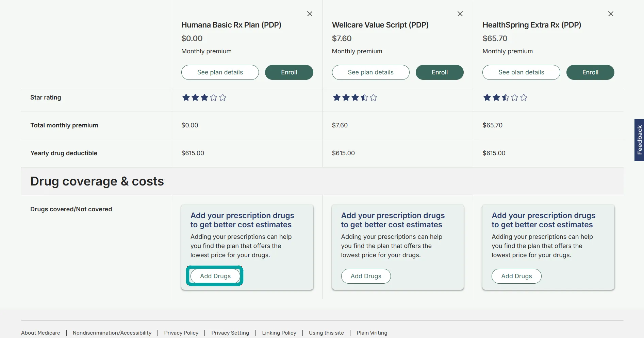Click Yearly drug deductible row label
Viewport: 644px width, 338px height.
point(64,153)
